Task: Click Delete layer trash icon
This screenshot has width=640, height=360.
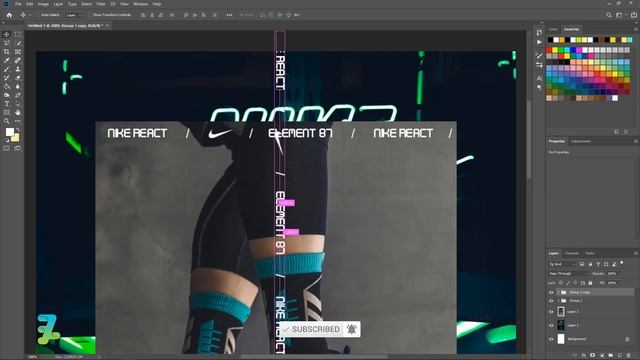Action: [629, 356]
